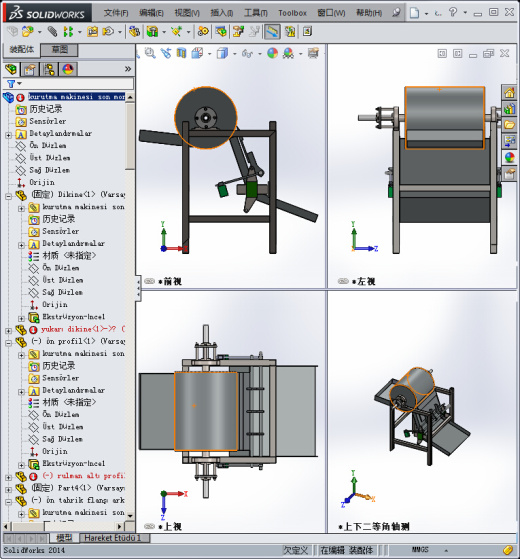Click the Zoom to Area magnifier icon
520x559 pixels.
[x=150, y=53]
